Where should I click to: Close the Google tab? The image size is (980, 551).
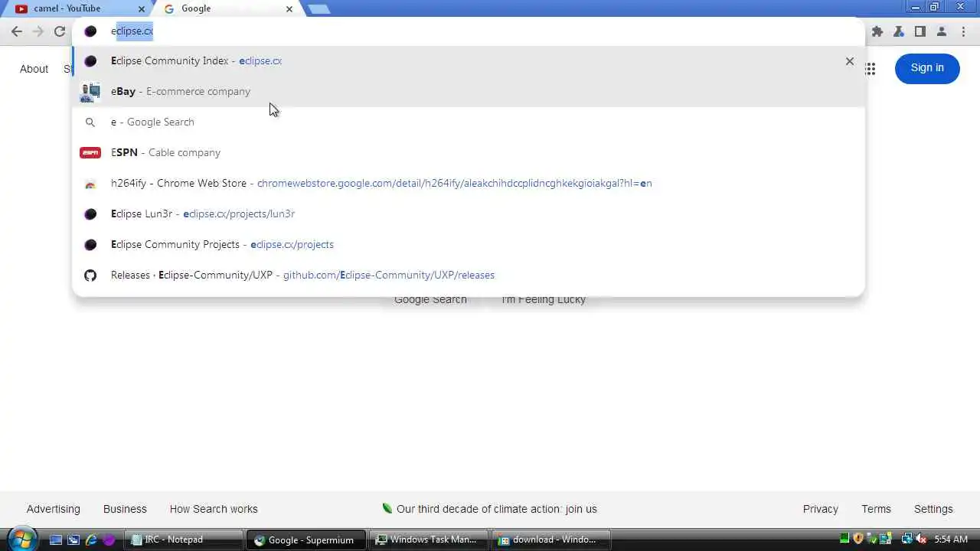(x=289, y=9)
